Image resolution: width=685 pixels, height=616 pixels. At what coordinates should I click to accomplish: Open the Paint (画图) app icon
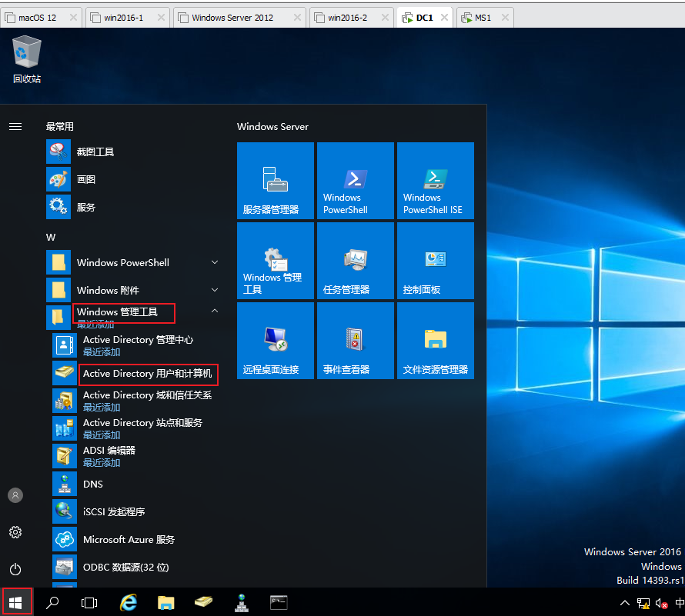(58, 179)
